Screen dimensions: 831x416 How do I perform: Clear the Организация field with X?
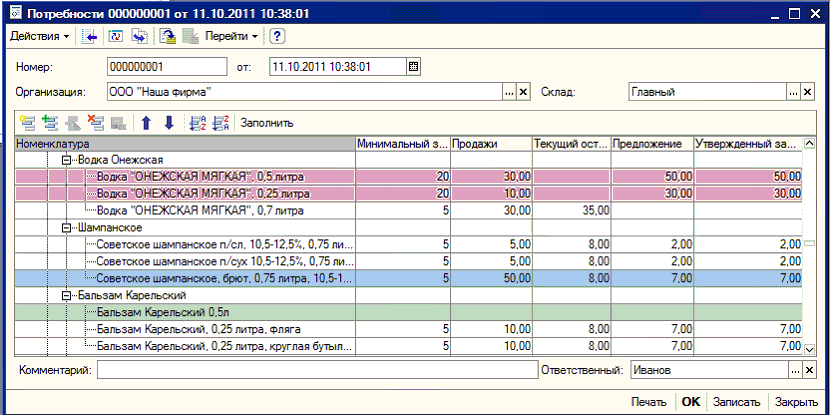tap(523, 92)
